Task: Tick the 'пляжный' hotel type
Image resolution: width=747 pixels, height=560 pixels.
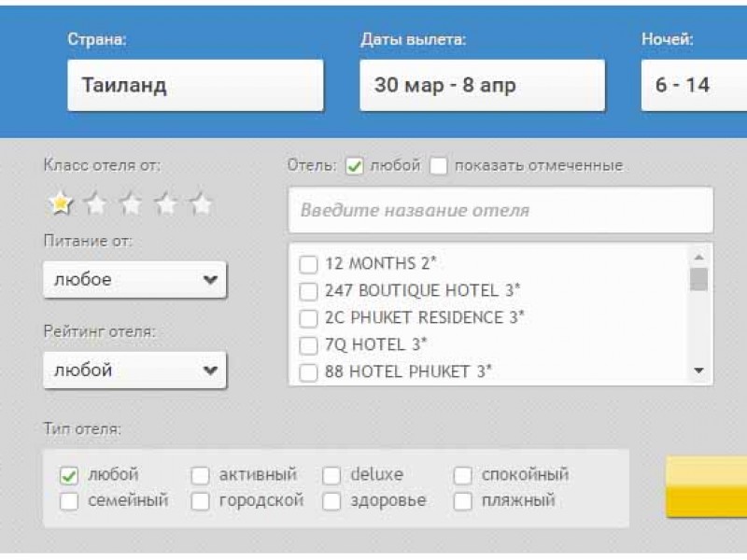Action: tap(462, 501)
